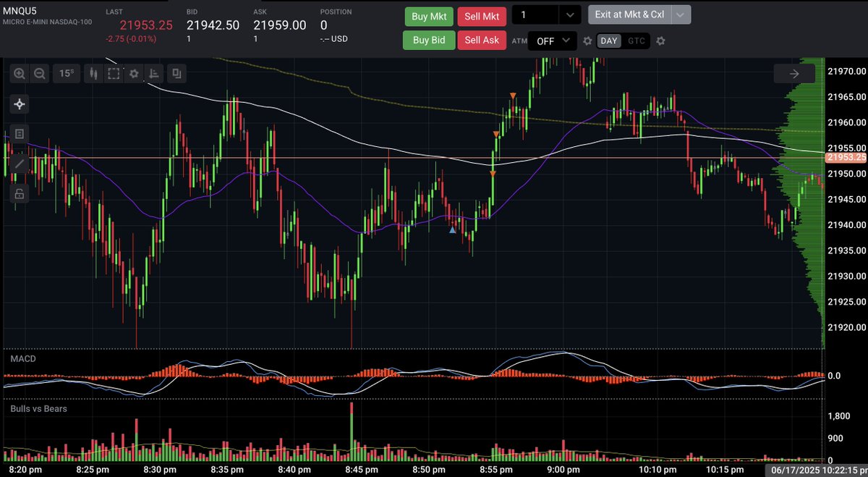Open the ATM OFF dropdown
The width and height of the screenshot is (868, 477).
[x=553, y=41]
